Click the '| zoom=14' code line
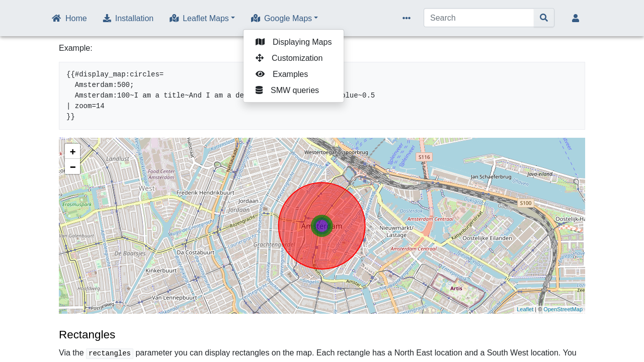Image resolution: width=644 pixels, height=362 pixels. click(86, 106)
